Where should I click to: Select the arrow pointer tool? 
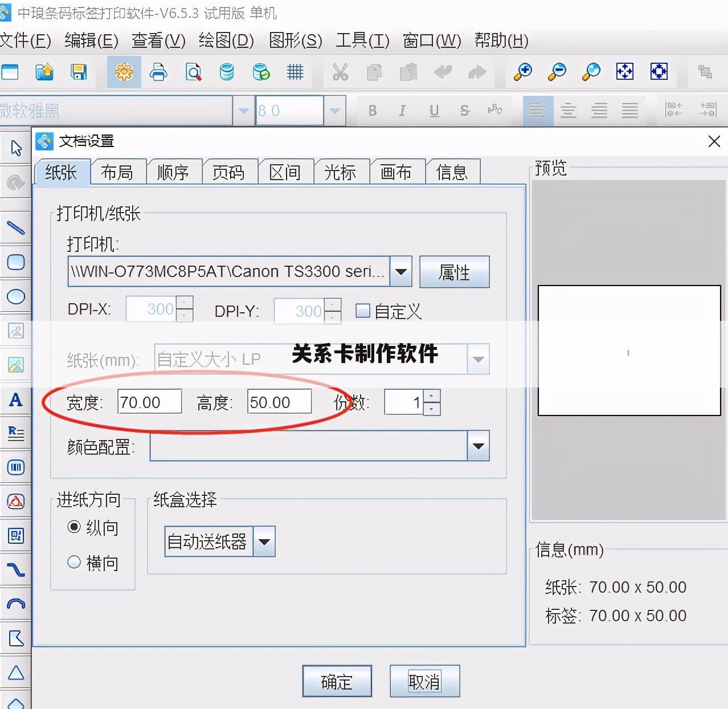16,148
